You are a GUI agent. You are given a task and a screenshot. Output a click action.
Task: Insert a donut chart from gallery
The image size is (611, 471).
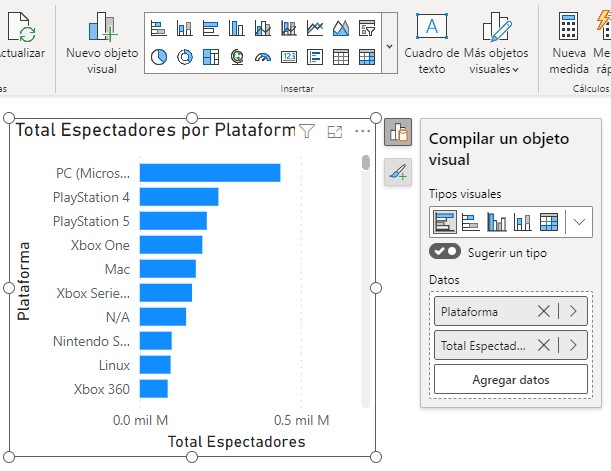(x=184, y=57)
